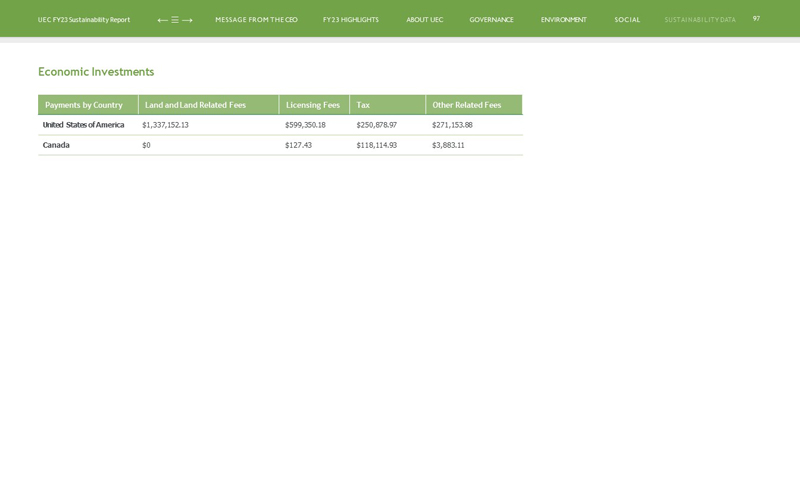800x486 pixels.
Task: Select the Tax column header
Action: point(363,105)
